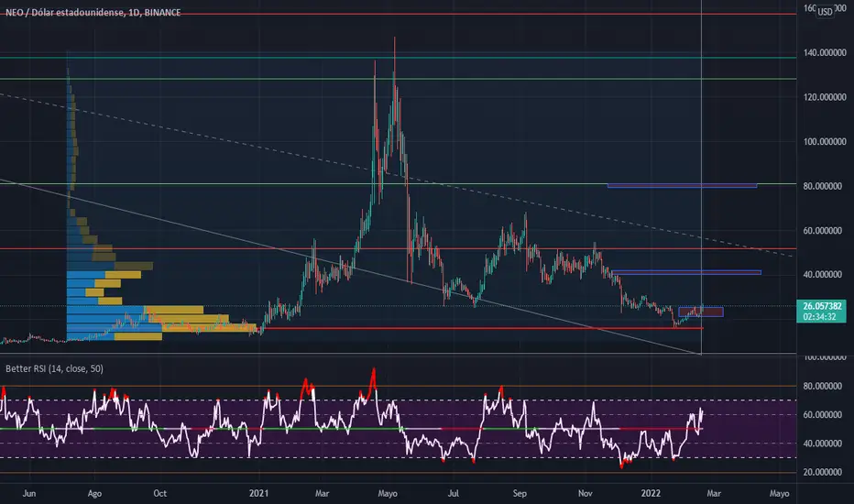Select the red horizontal line near 52

[398, 248]
